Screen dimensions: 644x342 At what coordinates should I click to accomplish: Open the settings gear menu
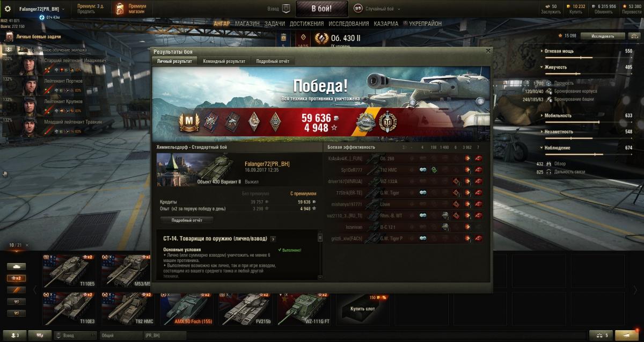8,9
